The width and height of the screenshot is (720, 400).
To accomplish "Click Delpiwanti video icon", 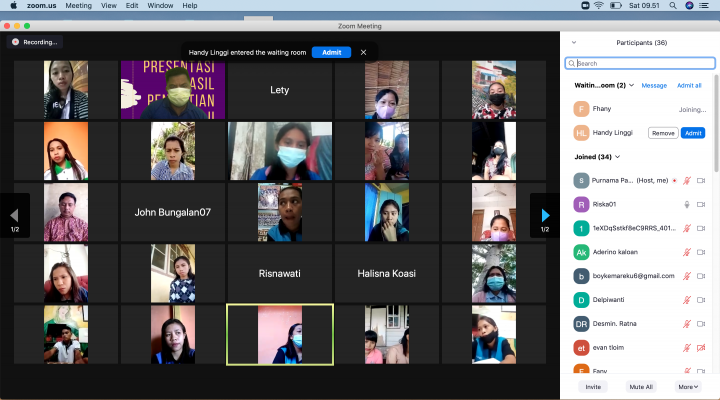I will (x=701, y=300).
